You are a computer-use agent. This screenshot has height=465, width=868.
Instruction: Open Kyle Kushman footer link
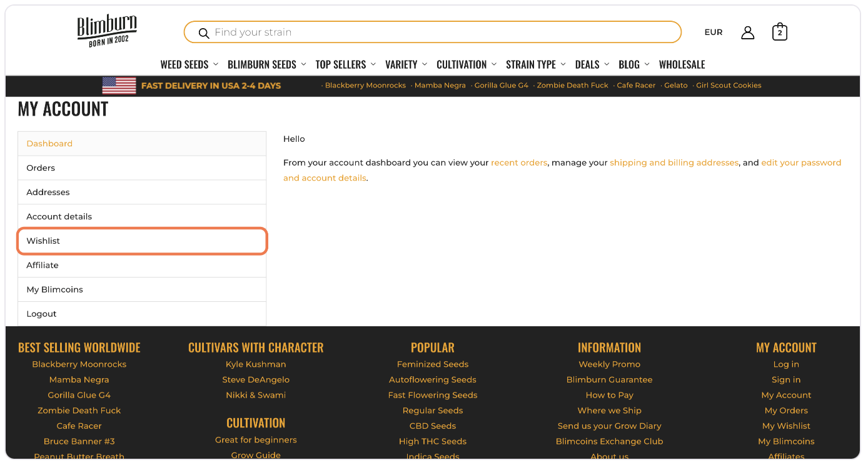pos(256,364)
